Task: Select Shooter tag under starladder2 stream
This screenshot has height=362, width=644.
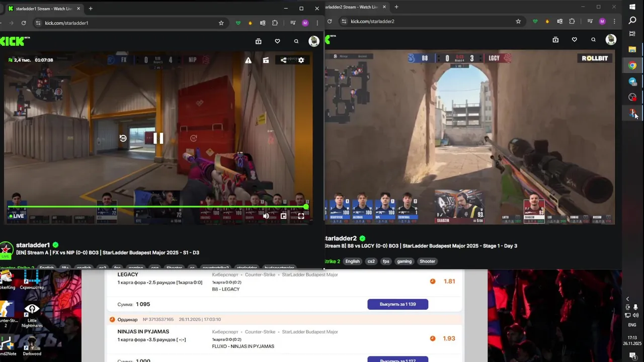Action: 427,261
